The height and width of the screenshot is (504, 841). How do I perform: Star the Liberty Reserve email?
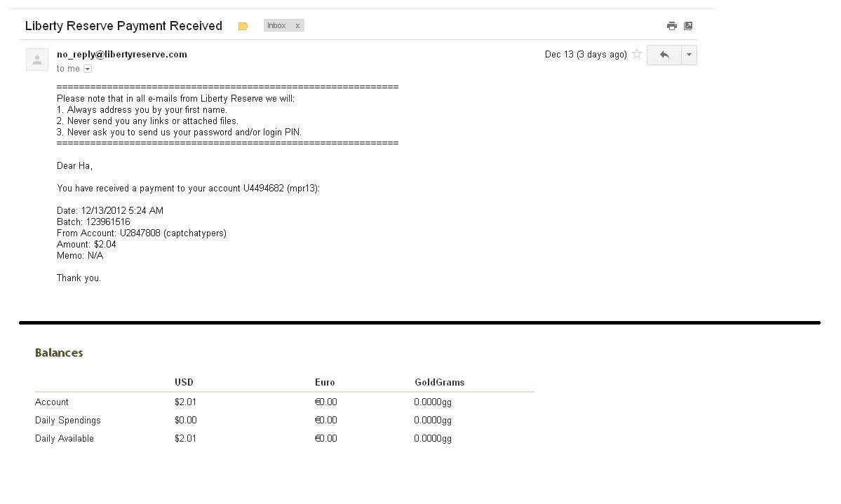click(x=637, y=53)
